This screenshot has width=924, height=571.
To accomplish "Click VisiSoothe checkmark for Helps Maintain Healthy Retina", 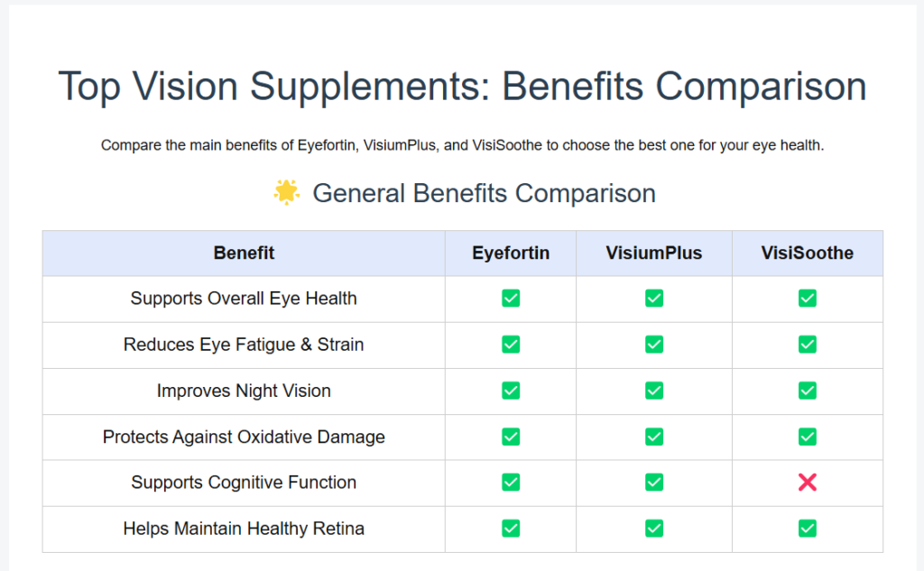I will click(x=808, y=529).
